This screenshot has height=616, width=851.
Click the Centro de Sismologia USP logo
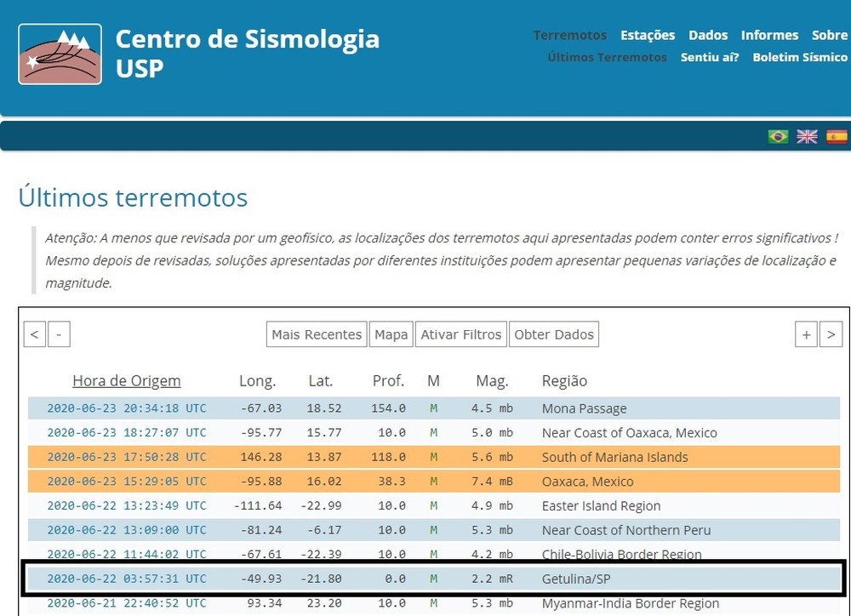[60, 54]
